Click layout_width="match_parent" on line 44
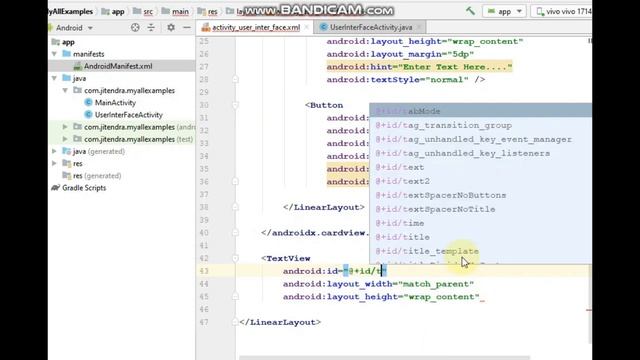Screen dimensions: 640x360 pos(400,284)
